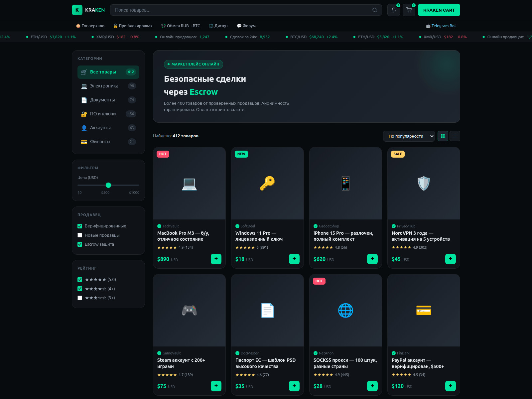Screen dimensions: 532x399
Task: Switch to grid view layout
Action: (x=443, y=136)
